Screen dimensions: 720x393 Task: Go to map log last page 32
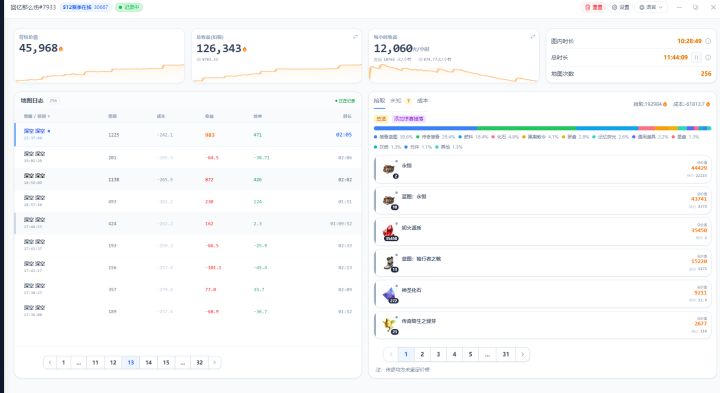pos(199,362)
